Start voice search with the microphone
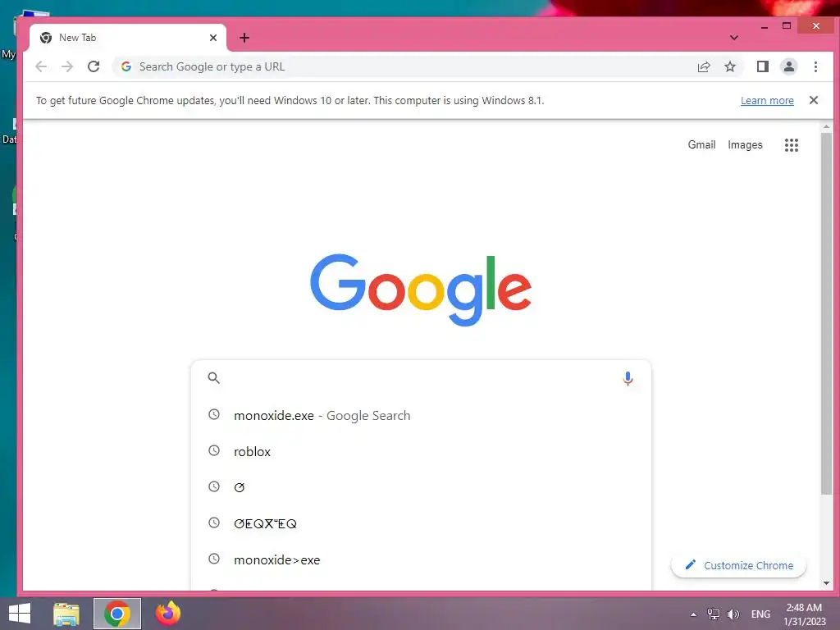The height and width of the screenshot is (630, 840). pyautogui.click(x=628, y=378)
